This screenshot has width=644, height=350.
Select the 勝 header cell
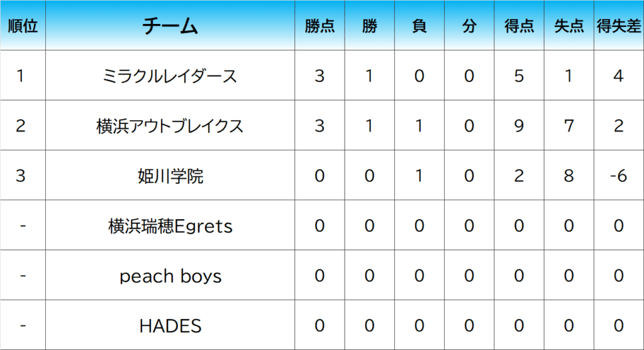pyautogui.click(x=369, y=26)
